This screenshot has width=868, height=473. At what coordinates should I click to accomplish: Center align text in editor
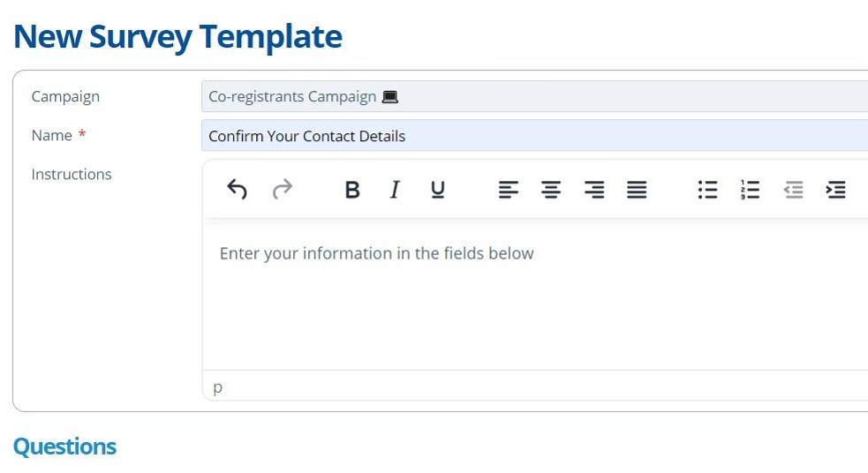tap(551, 189)
